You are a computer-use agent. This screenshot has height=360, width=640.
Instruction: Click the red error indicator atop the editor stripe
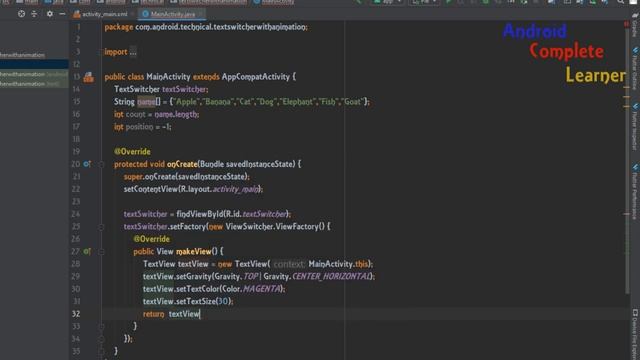[x=627, y=24]
